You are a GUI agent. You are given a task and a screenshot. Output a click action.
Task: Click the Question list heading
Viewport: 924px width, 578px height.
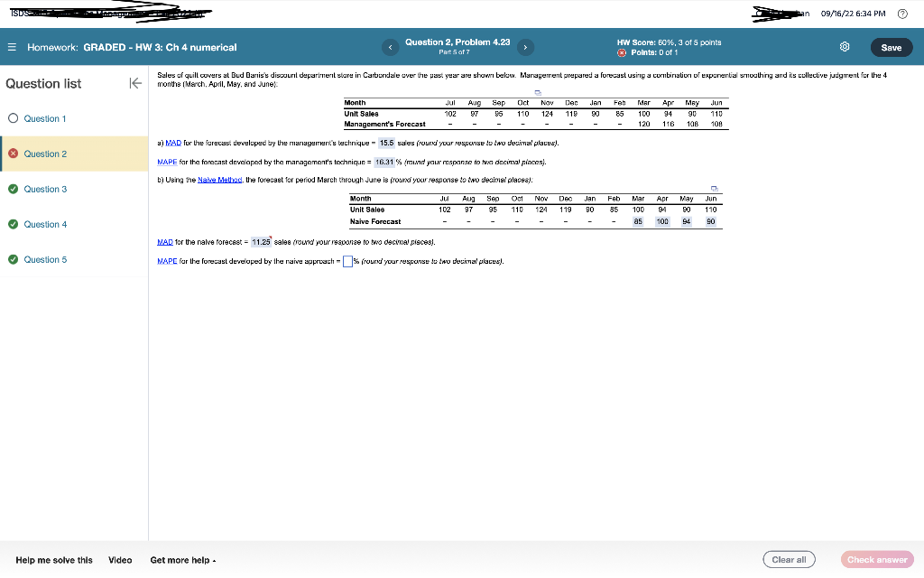click(43, 84)
